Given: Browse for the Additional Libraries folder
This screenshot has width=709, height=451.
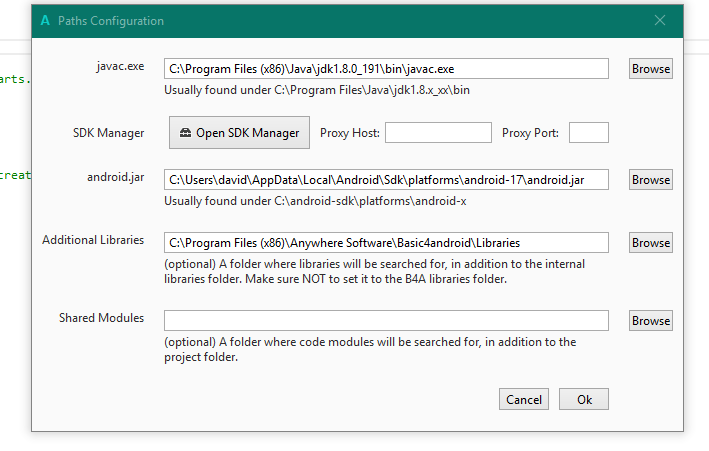Looking at the screenshot, I should (x=650, y=243).
